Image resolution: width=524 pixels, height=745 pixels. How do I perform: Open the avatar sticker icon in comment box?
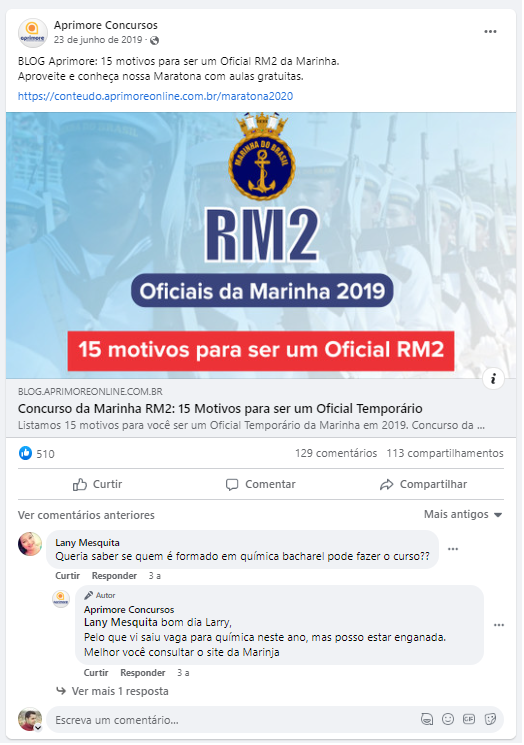(x=427, y=719)
